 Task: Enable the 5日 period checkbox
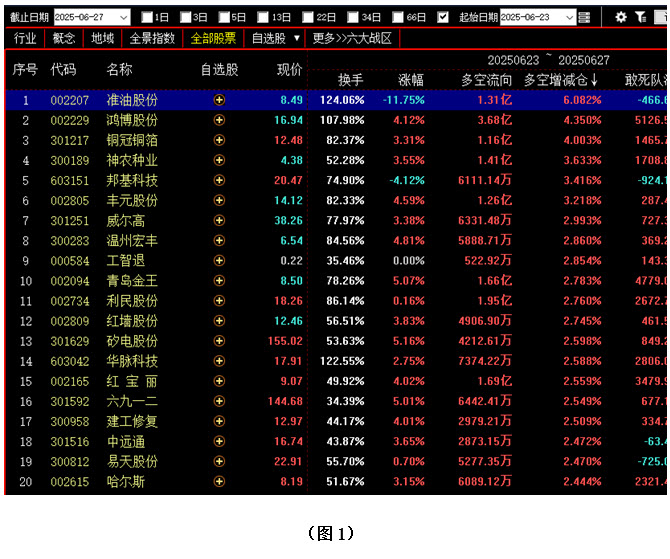pos(224,17)
